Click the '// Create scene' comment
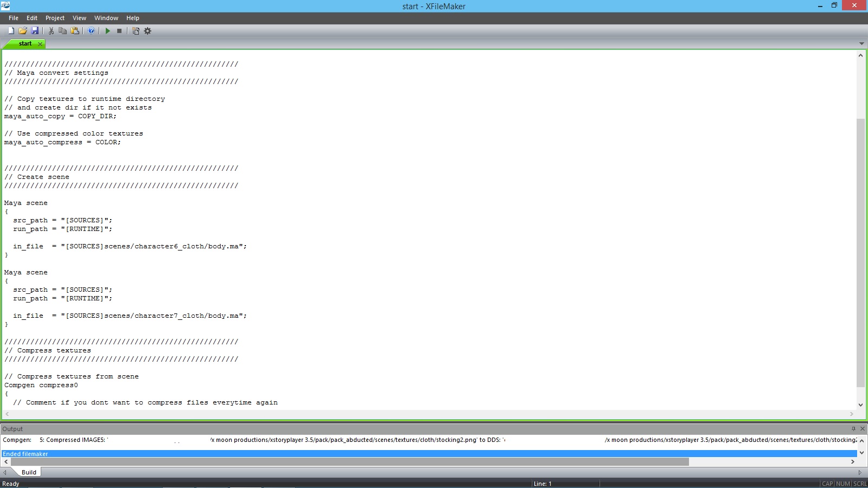 pos(37,177)
